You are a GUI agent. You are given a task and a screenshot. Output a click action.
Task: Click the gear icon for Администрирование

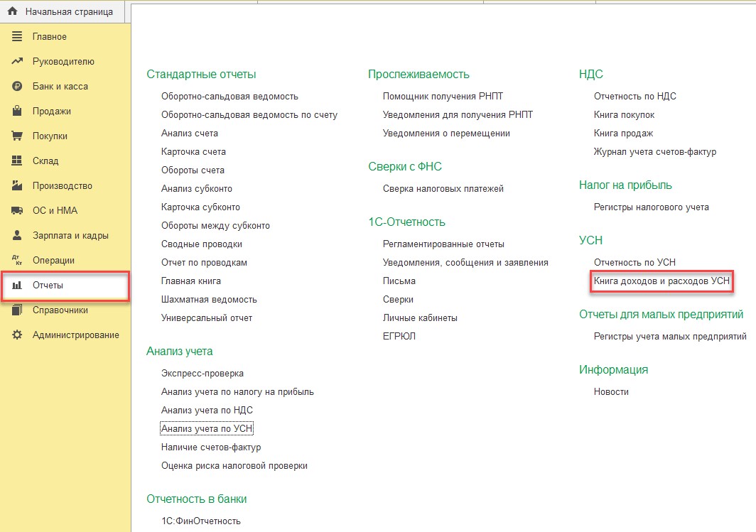point(17,335)
